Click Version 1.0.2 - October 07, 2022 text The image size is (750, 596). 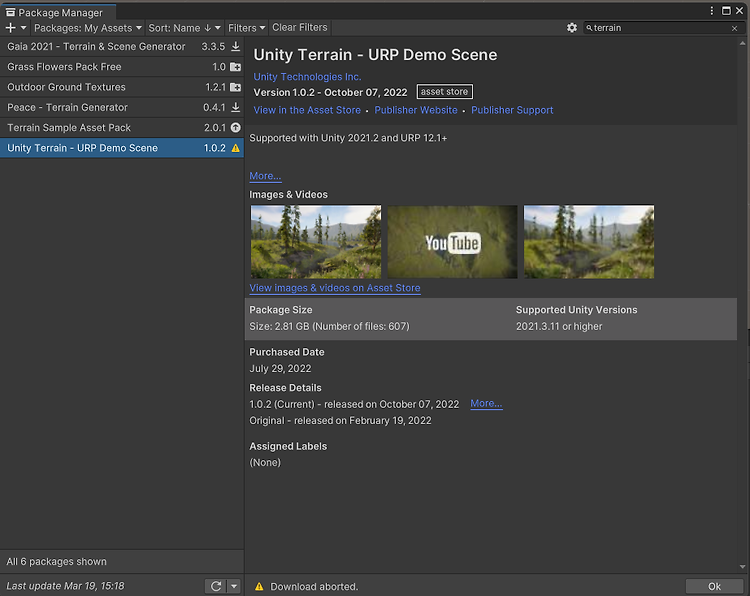coord(330,92)
